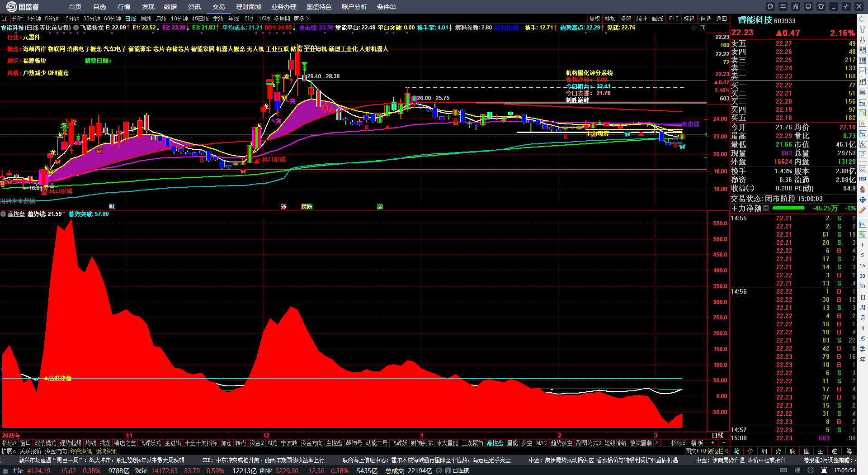This screenshot has height=475, width=868.
Task: Click the green 主力净额 progress bar
Action: tap(788, 208)
